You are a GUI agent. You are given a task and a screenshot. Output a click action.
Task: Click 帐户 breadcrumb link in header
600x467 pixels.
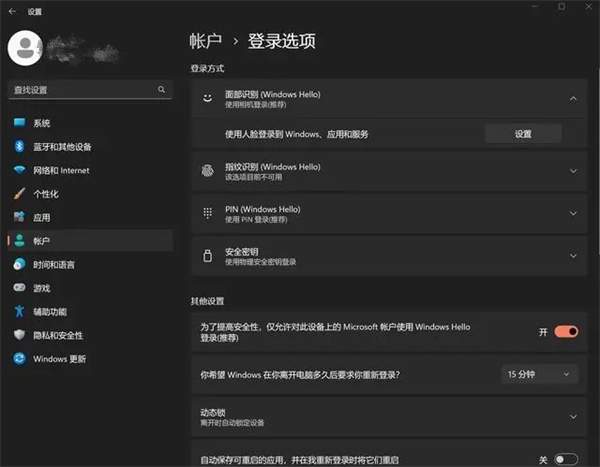pyautogui.click(x=205, y=41)
